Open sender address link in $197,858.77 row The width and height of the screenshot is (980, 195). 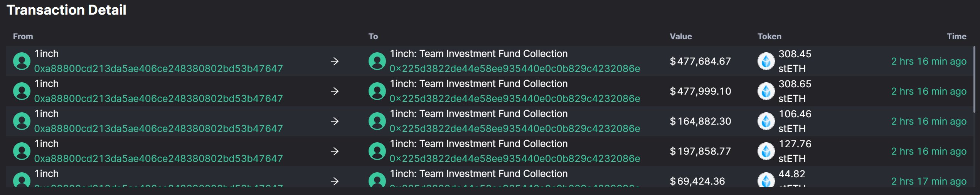point(158,158)
